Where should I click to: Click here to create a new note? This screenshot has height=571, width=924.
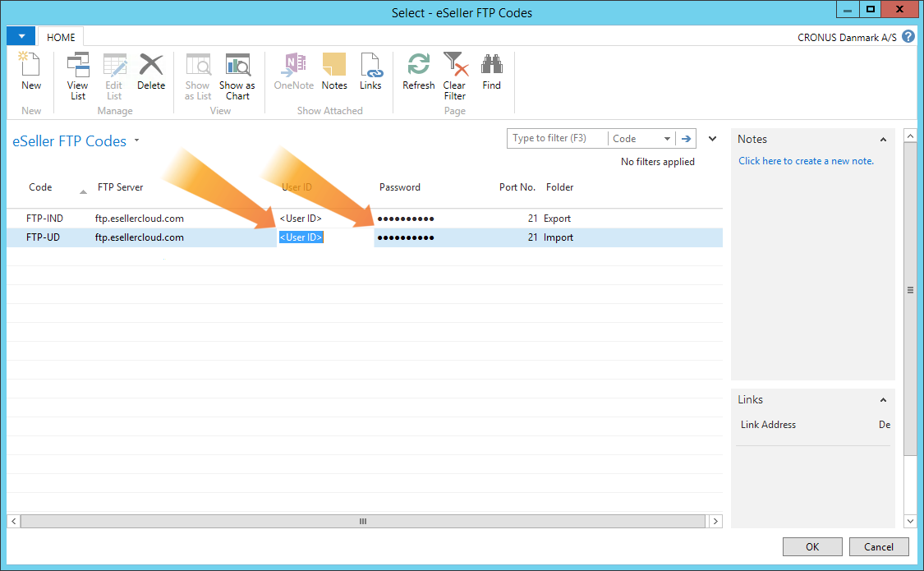click(806, 161)
